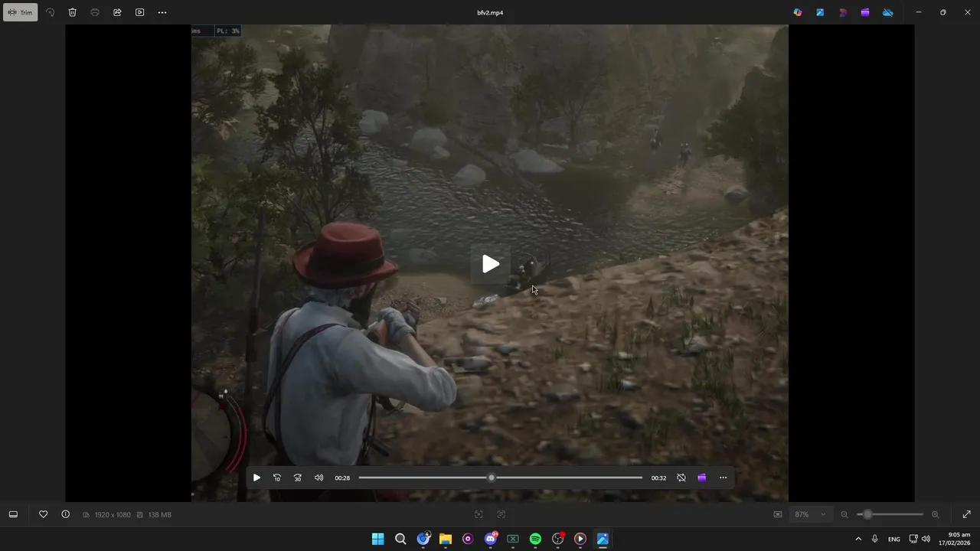Share the video with share icon
This screenshot has height=551, width=980.
117,12
